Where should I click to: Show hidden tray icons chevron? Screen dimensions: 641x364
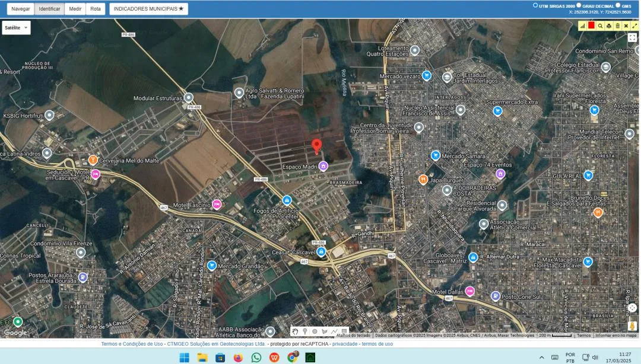click(542, 357)
